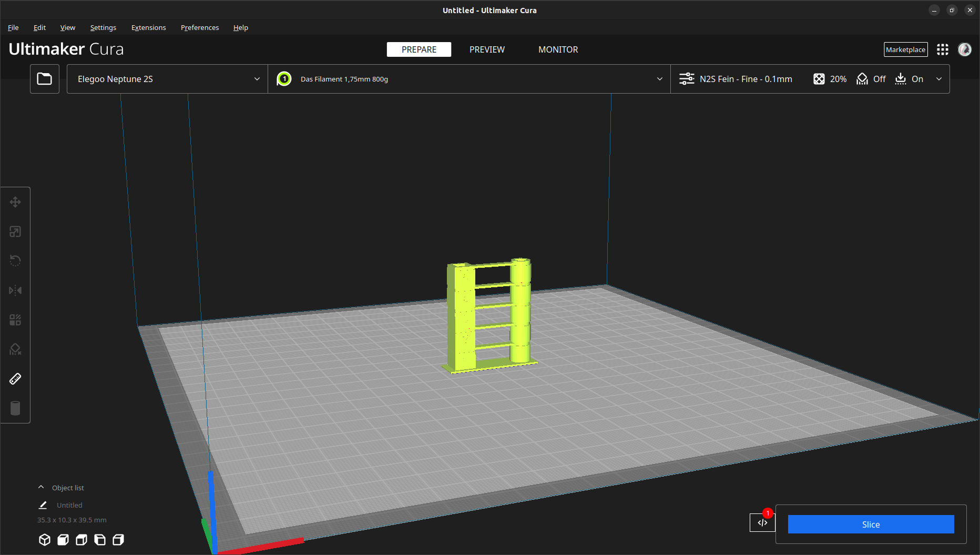Open the Ultimaker apps grid icon
The width and height of the screenshot is (980, 555).
click(x=943, y=49)
